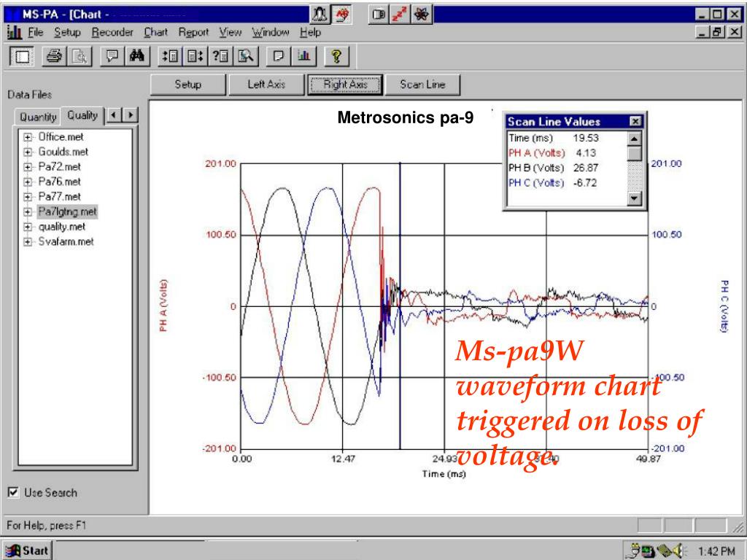The image size is (747, 560).
Task: Select Pa76.met in the data files tree
Action: coord(60,182)
